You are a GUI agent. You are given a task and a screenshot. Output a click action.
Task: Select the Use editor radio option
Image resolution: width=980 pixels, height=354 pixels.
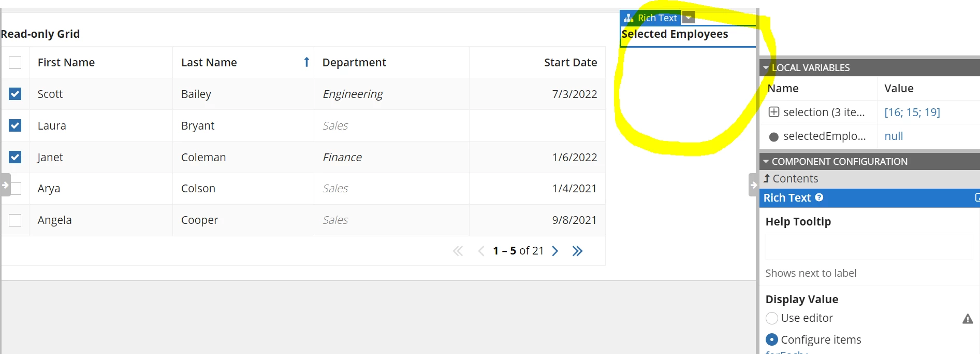(772, 318)
